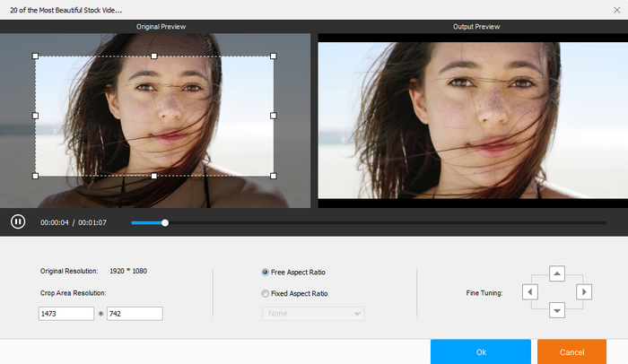Viewport: 628px width, 364px height.
Task: Click the Output Preview video frame
Action: coord(473,120)
